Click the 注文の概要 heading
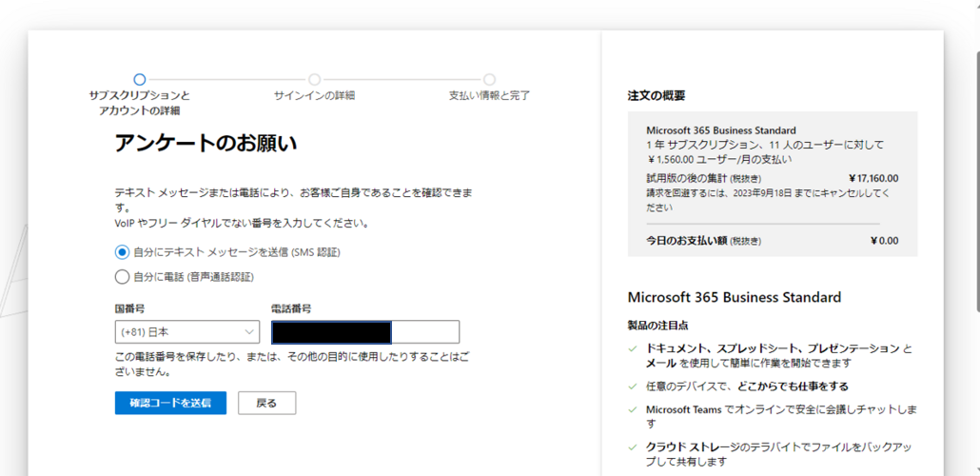Screen dimensions: 980x476 coord(657,96)
